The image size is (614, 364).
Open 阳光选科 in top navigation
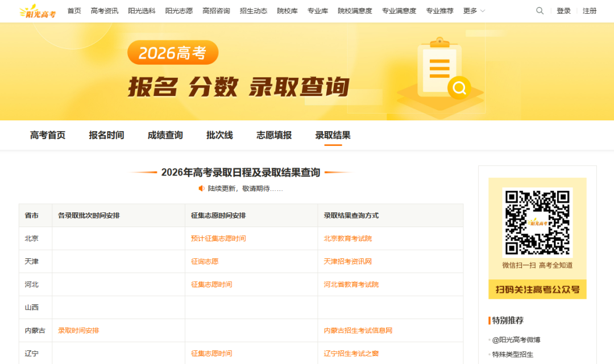point(142,11)
